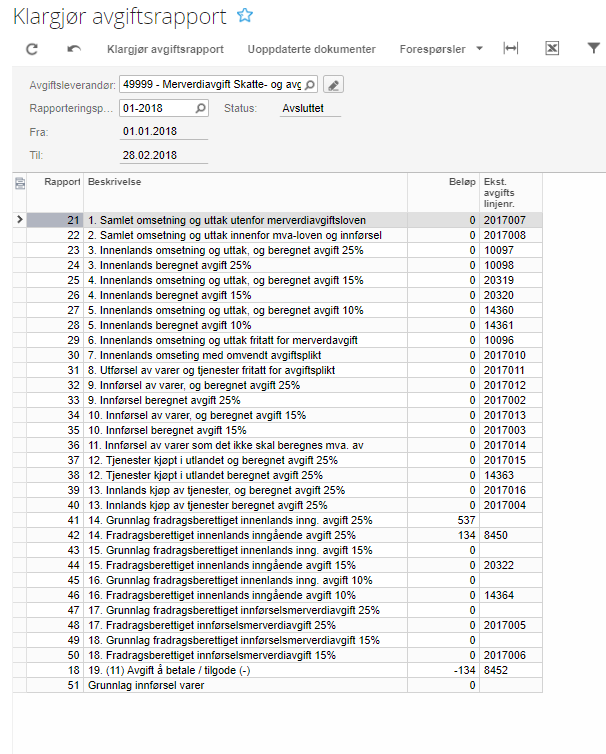
Task: Click the grid notes icon in table header
Action: 20,183
